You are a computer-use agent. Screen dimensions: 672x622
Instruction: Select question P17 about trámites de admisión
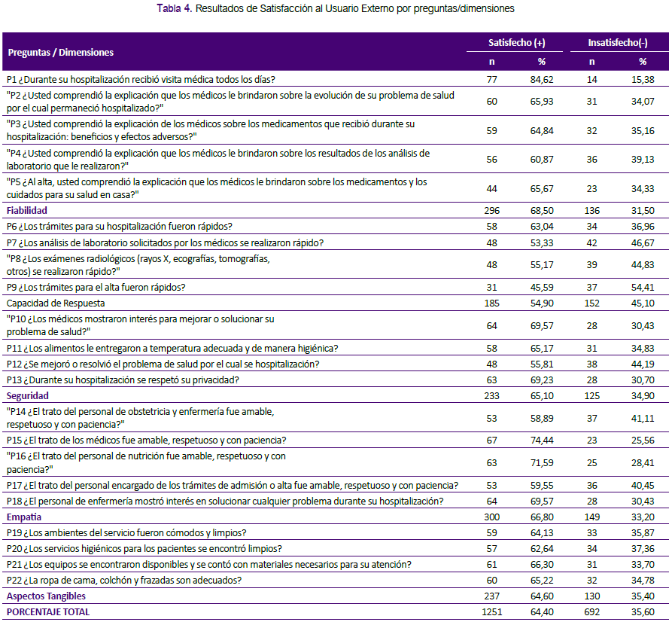233,486
